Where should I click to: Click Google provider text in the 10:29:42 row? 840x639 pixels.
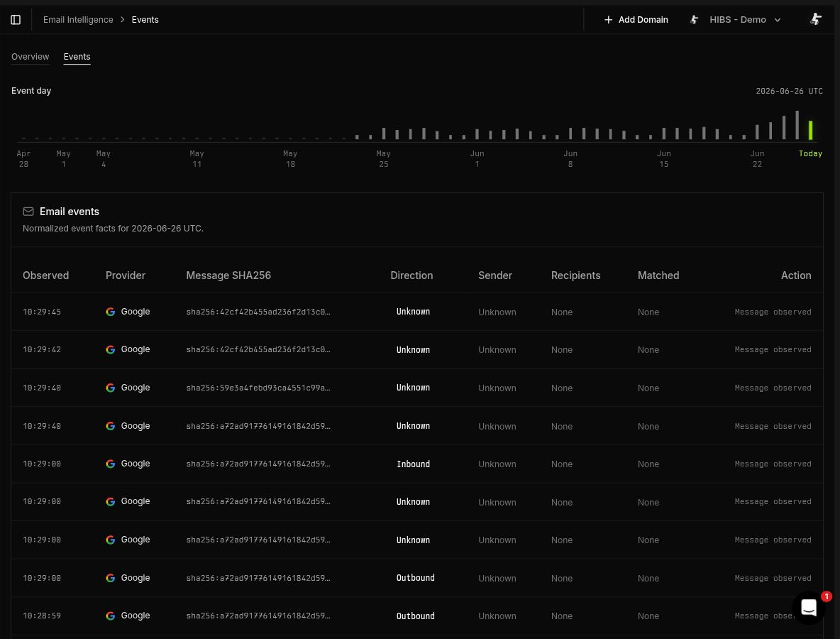pos(136,349)
